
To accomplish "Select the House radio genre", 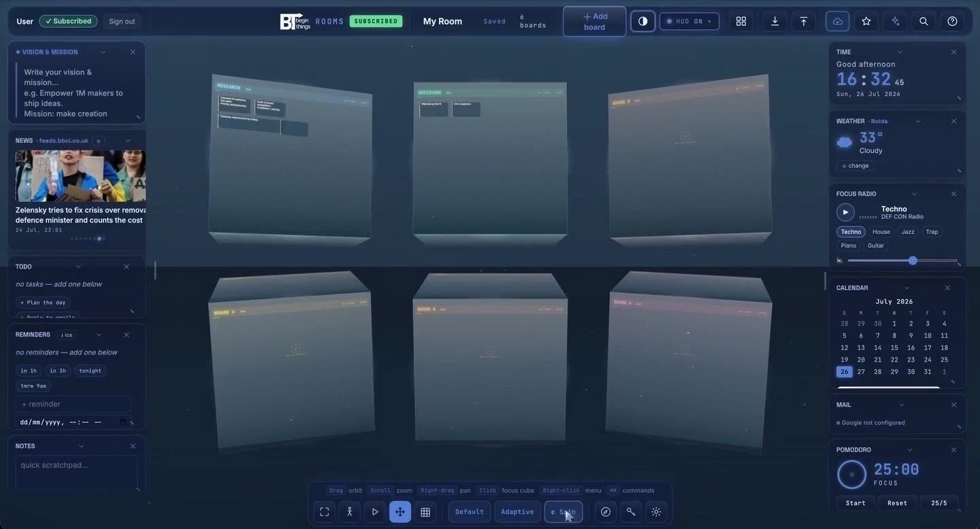I will click(x=881, y=232).
